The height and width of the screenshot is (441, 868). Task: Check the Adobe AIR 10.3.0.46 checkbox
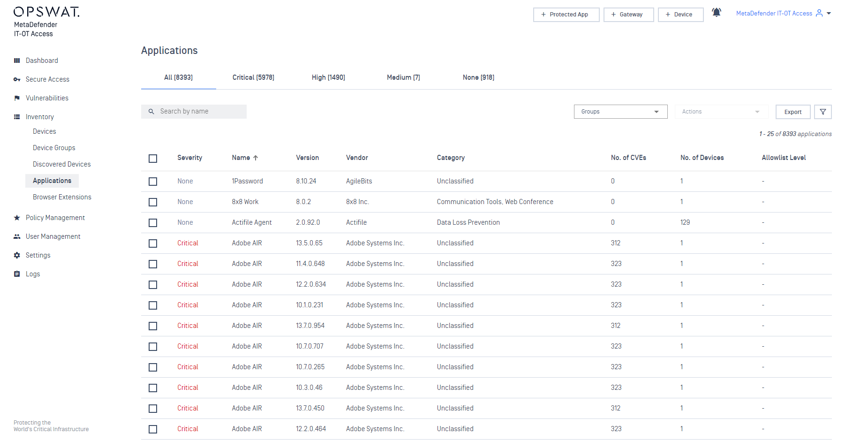tap(153, 388)
